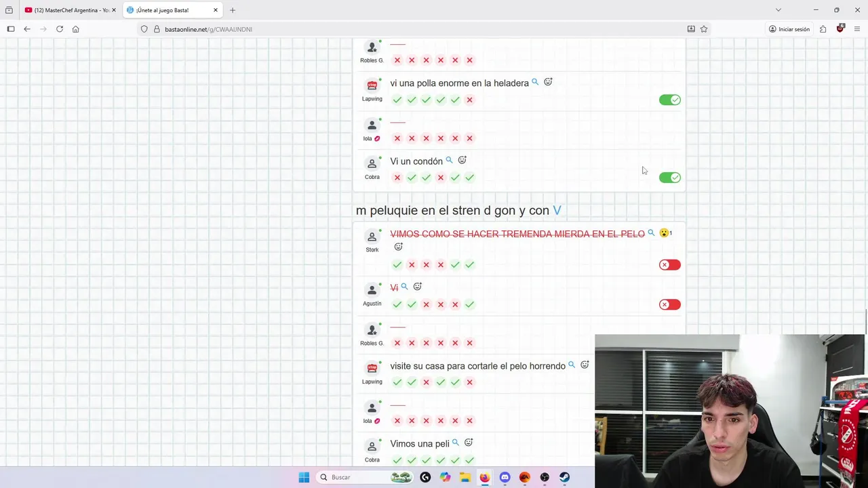Close the Basta game tab
This screenshot has width=868, height=488.
(x=216, y=10)
